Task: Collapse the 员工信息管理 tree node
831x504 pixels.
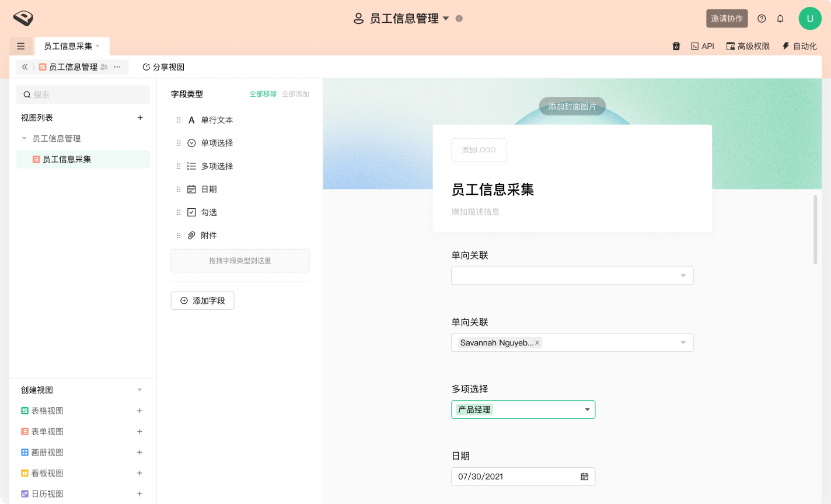Action: tap(25, 139)
